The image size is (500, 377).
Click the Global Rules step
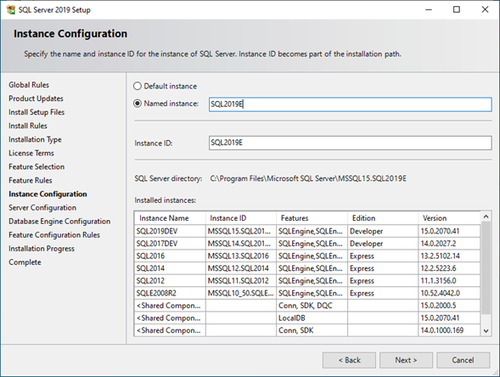29,85
